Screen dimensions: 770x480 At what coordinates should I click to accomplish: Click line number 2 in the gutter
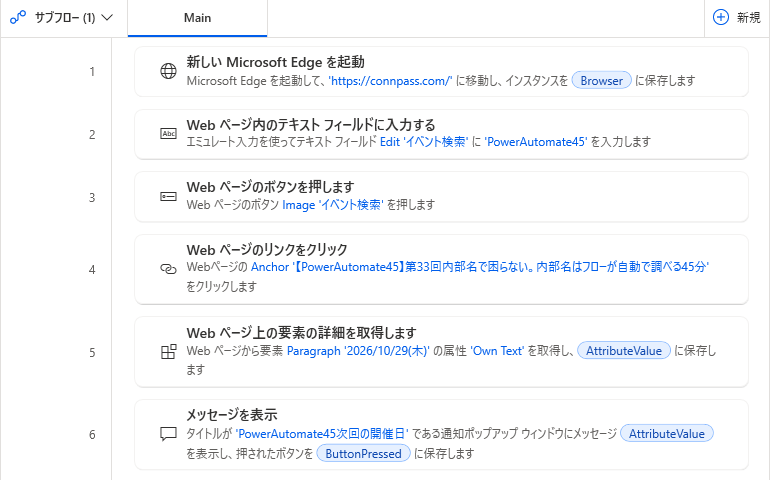92,135
